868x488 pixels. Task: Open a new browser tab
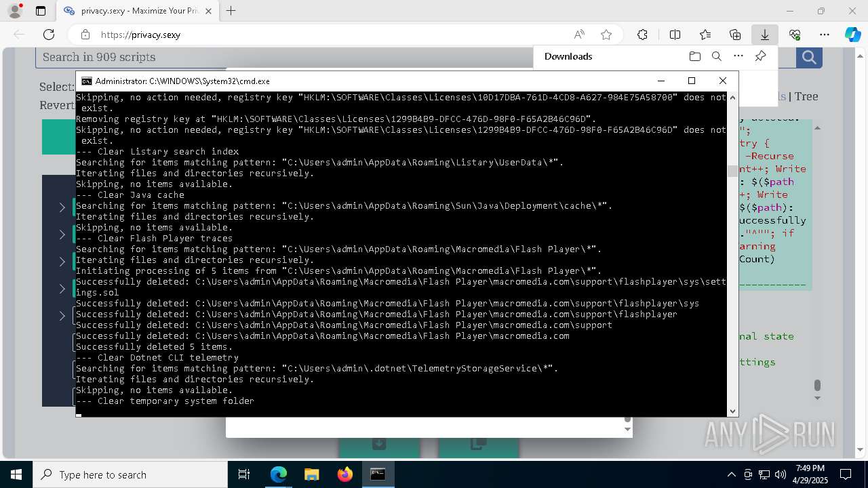coord(231,11)
